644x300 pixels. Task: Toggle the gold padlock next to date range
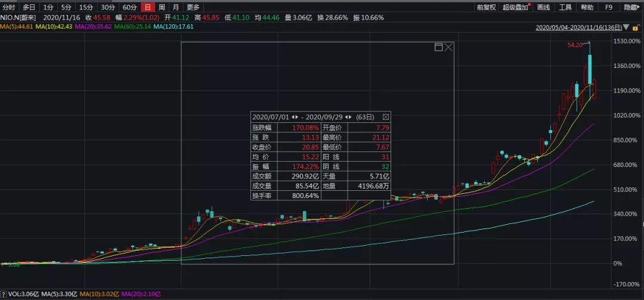pos(635,27)
